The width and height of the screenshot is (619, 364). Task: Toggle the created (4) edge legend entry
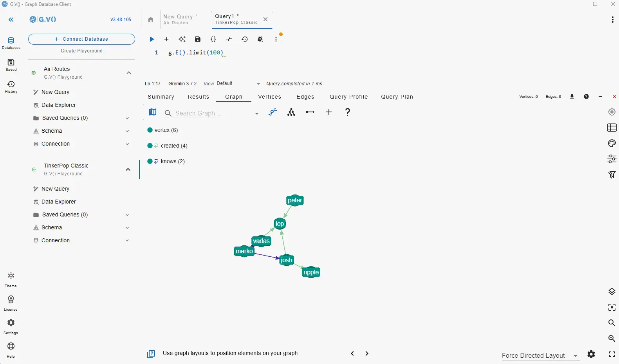click(168, 146)
